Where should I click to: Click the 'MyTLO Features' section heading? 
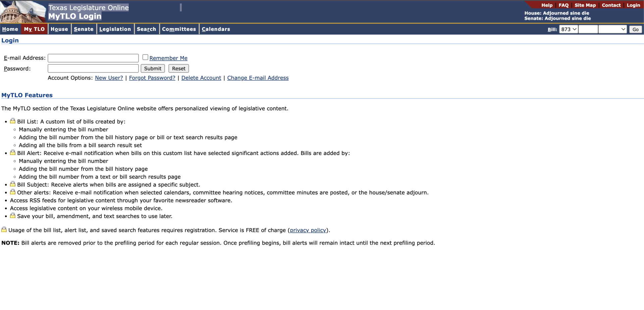coord(27,95)
